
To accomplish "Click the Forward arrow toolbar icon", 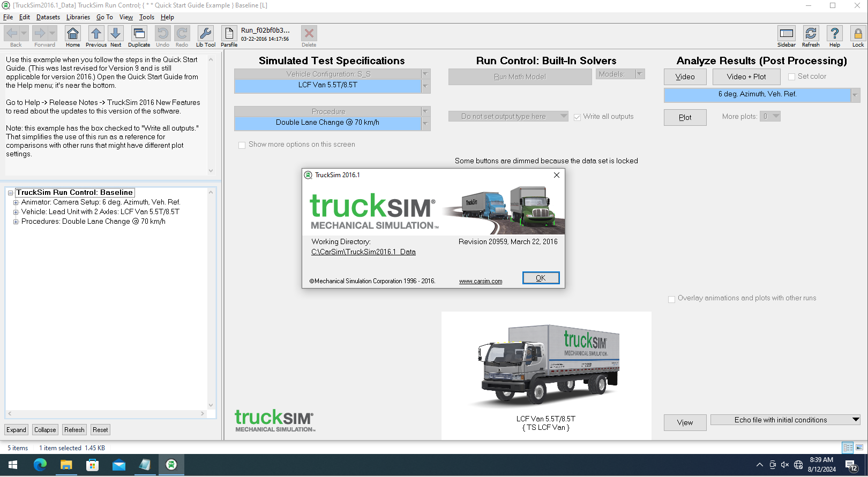I will [40, 34].
